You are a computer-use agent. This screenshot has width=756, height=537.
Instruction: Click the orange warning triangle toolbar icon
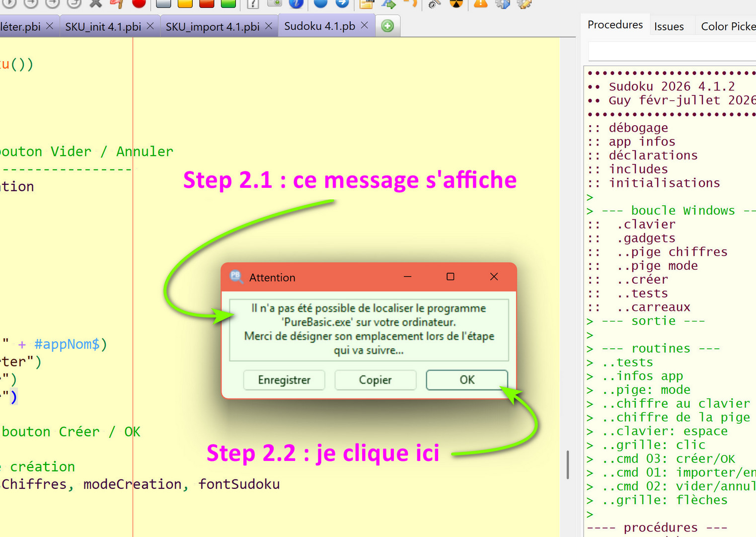click(480, 3)
